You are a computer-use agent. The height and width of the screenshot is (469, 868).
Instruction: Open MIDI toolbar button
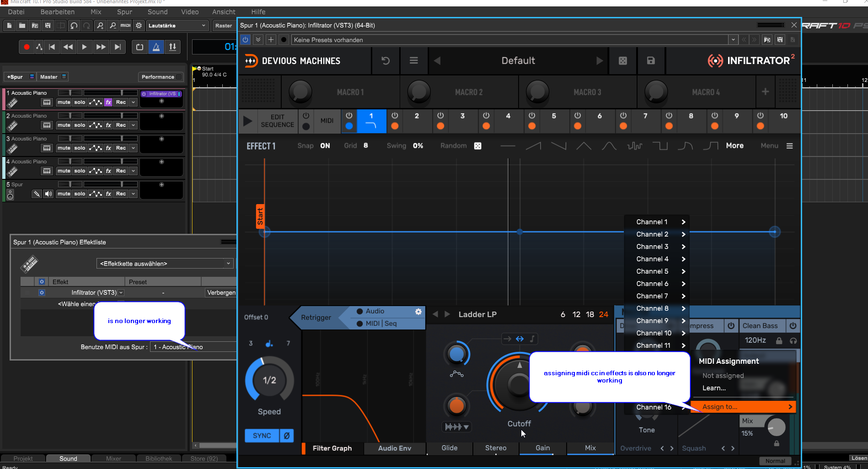click(x=125, y=26)
